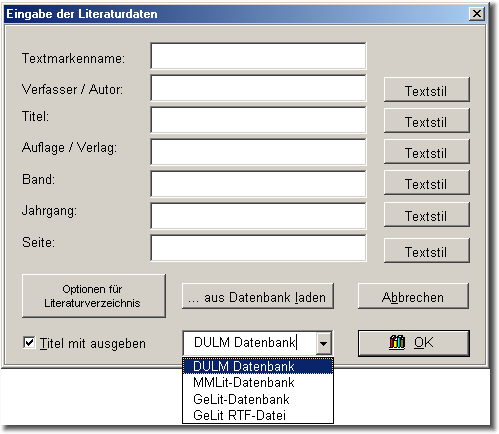Screen dimensions: 499x434
Task: Click into the Jahrgang text field
Action: coord(258,216)
